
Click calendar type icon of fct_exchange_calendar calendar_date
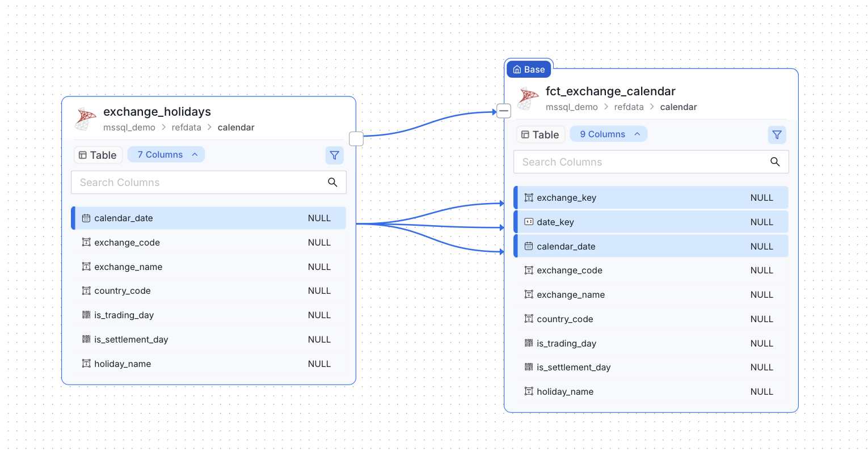pos(529,246)
